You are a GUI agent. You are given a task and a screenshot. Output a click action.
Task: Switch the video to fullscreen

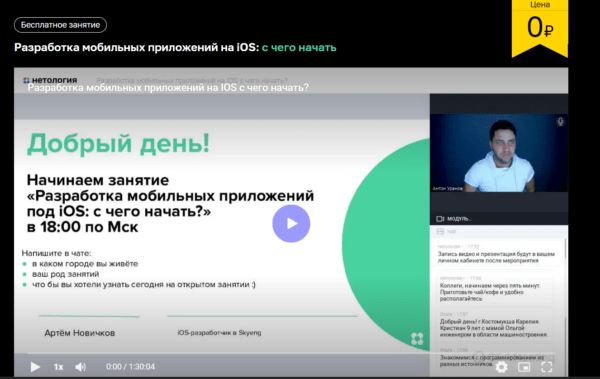547,367
